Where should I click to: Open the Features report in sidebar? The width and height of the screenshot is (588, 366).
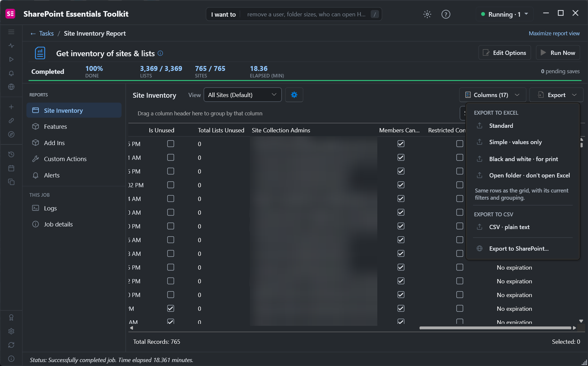[74, 127]
